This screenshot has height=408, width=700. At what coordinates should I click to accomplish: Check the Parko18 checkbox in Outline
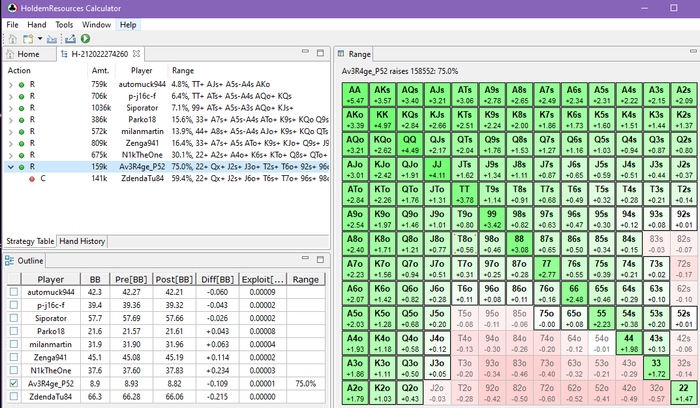pos(14,331)
